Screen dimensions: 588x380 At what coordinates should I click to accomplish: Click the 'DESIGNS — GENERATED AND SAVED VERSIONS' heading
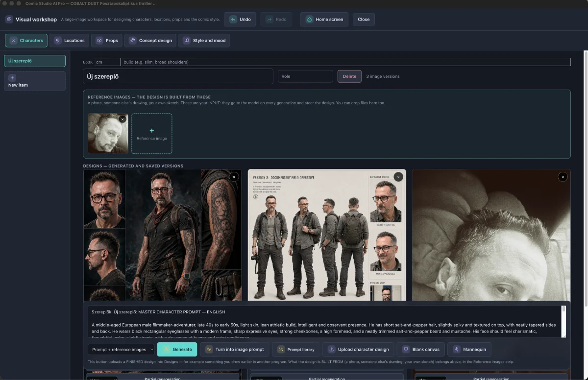[133, 166]
